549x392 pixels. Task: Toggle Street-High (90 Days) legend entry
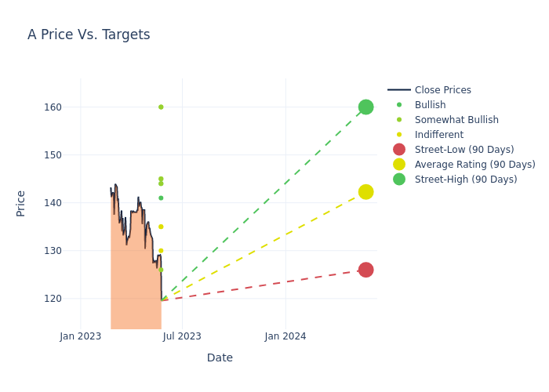coord(465,180)
